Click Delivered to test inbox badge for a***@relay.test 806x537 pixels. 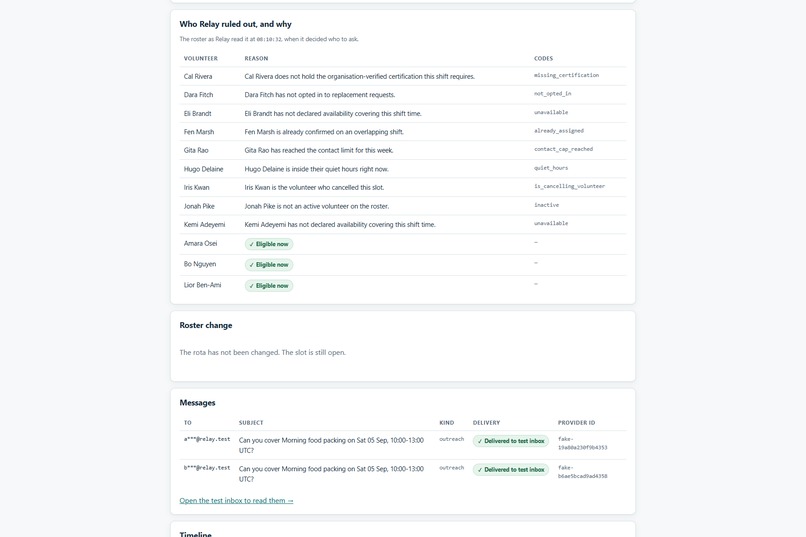click(x=511, y=441)
